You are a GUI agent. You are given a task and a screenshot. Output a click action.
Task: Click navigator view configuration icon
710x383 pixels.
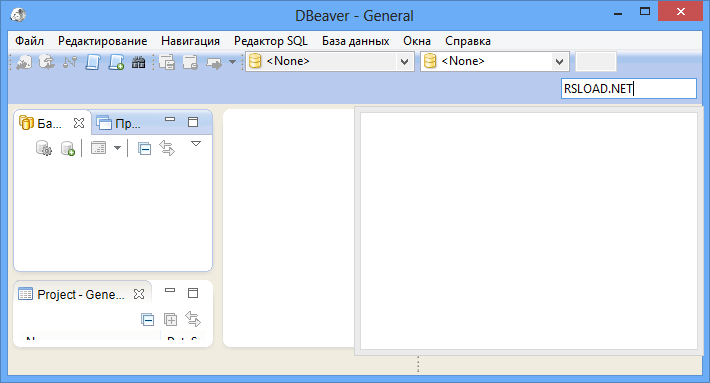[x=98, y=148]
